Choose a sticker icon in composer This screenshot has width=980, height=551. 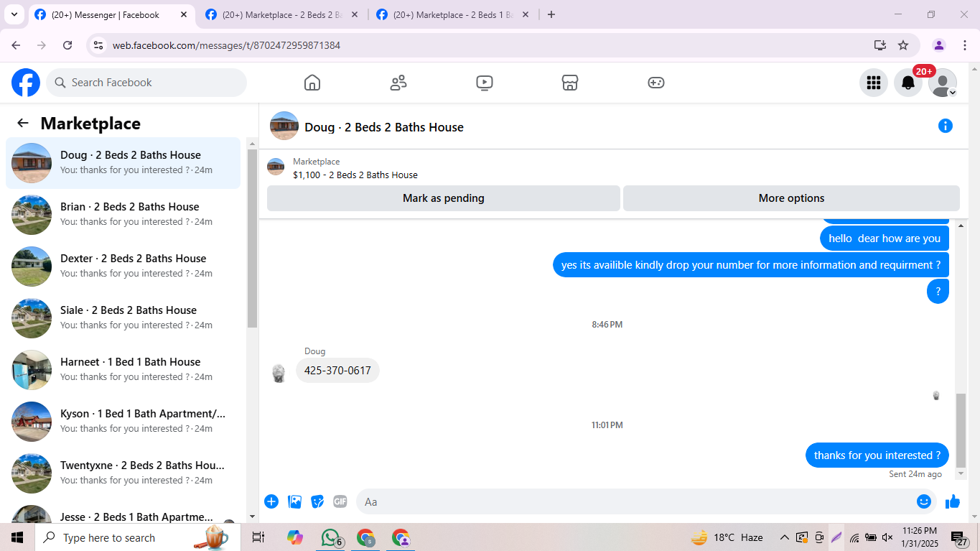coord(317,501)
